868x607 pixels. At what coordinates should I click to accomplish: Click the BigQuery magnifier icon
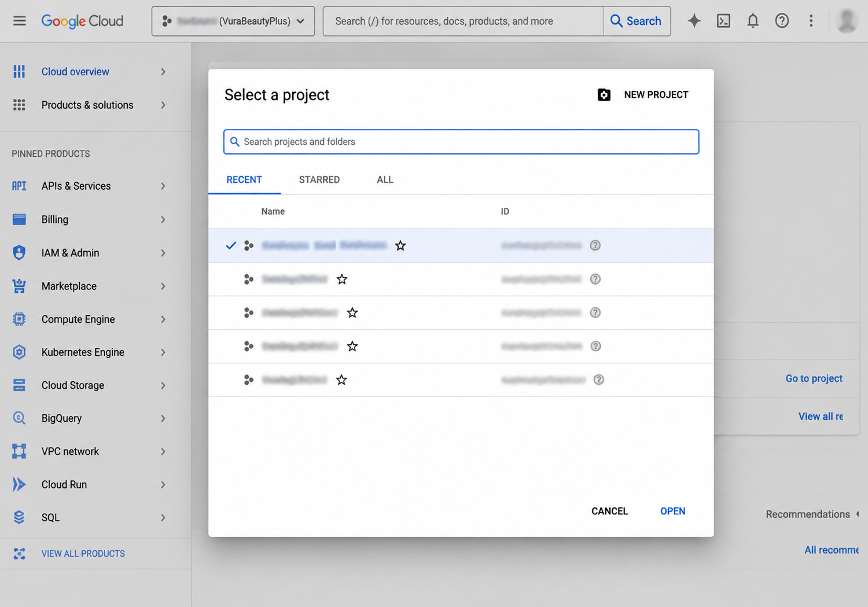pos(19,418)
